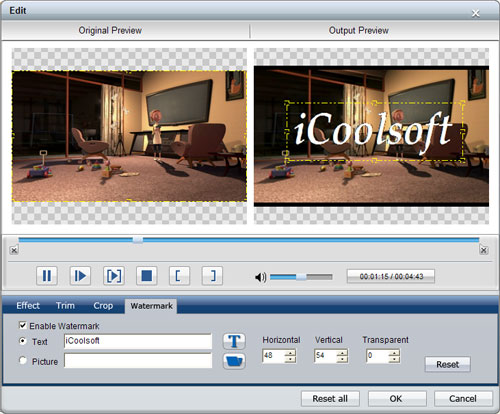Toggle the Enable Watermark checkbox
The height and width of the screenshot is (414, 500).
23,325
